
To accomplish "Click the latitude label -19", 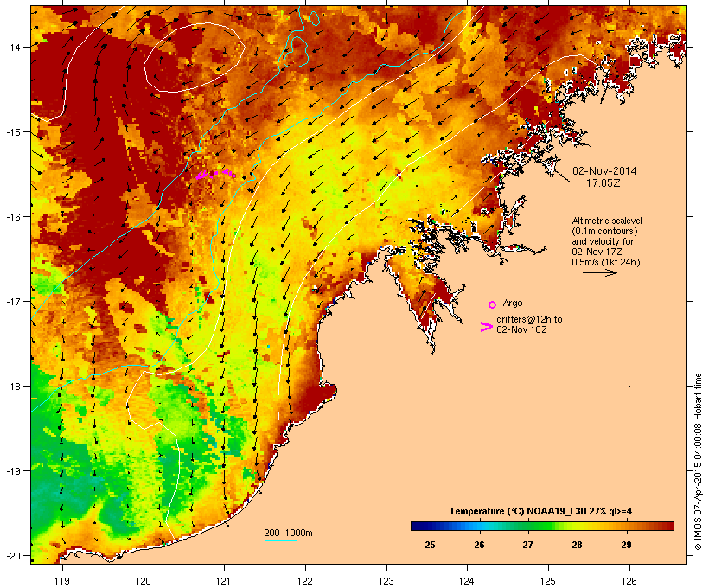I will [x=13, y=471].
